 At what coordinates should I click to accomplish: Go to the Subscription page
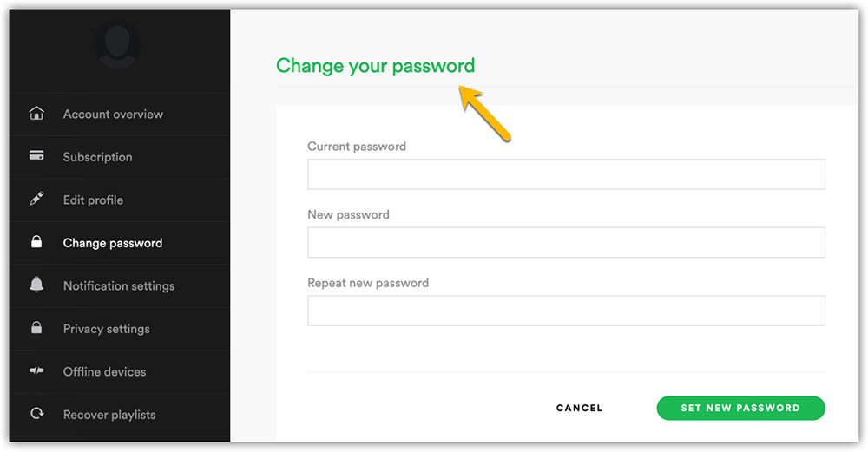pyautogui.click(x=97, y=157)
